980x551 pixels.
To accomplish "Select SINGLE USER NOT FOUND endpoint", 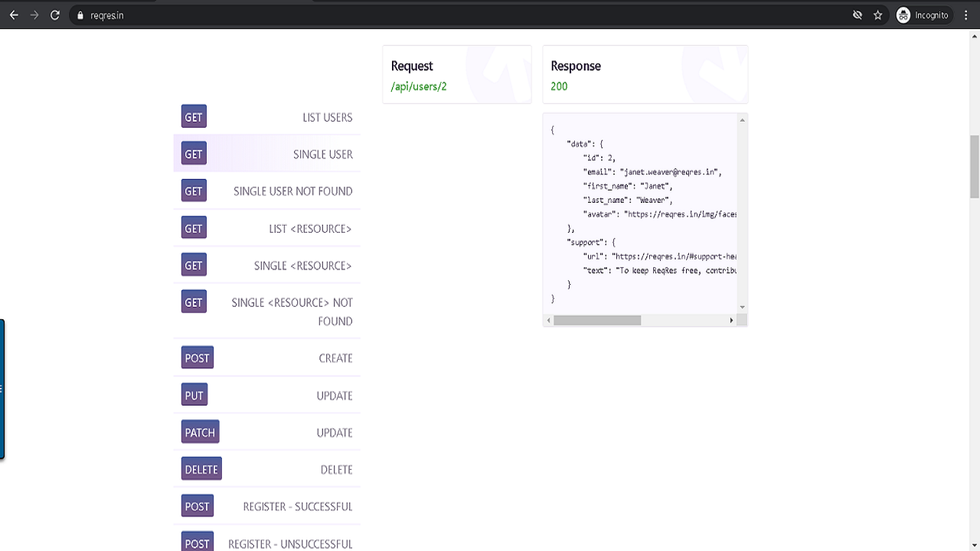I will click(292, 191).
